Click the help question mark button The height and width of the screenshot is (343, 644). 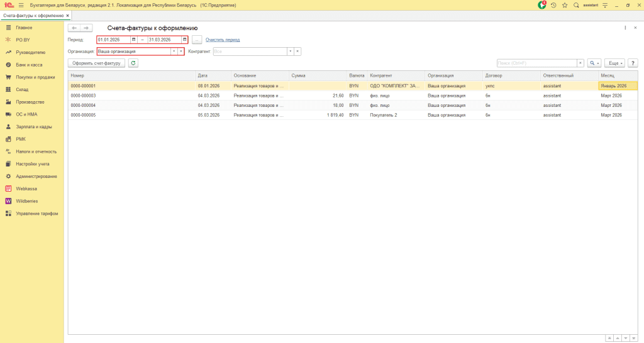(633, 63)
